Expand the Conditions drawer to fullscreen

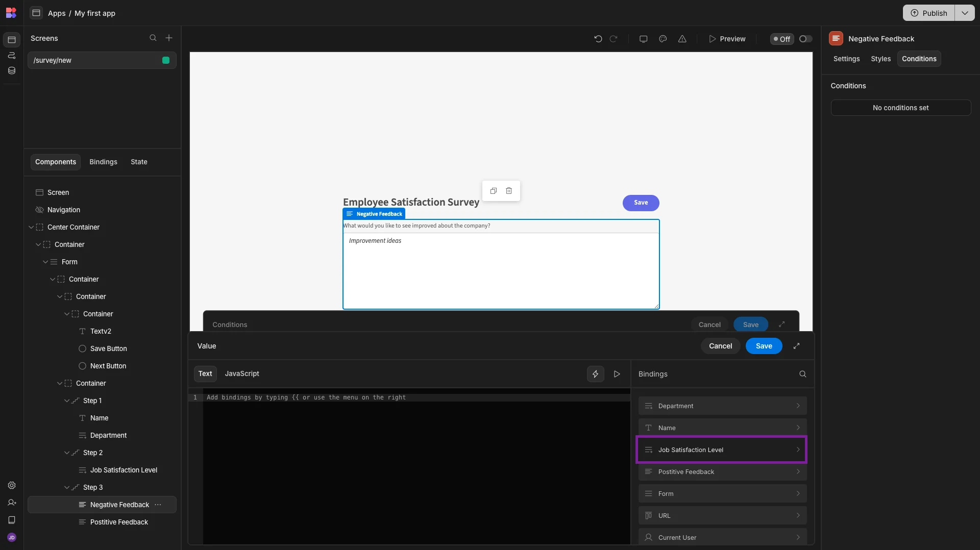tap(782, 324)
